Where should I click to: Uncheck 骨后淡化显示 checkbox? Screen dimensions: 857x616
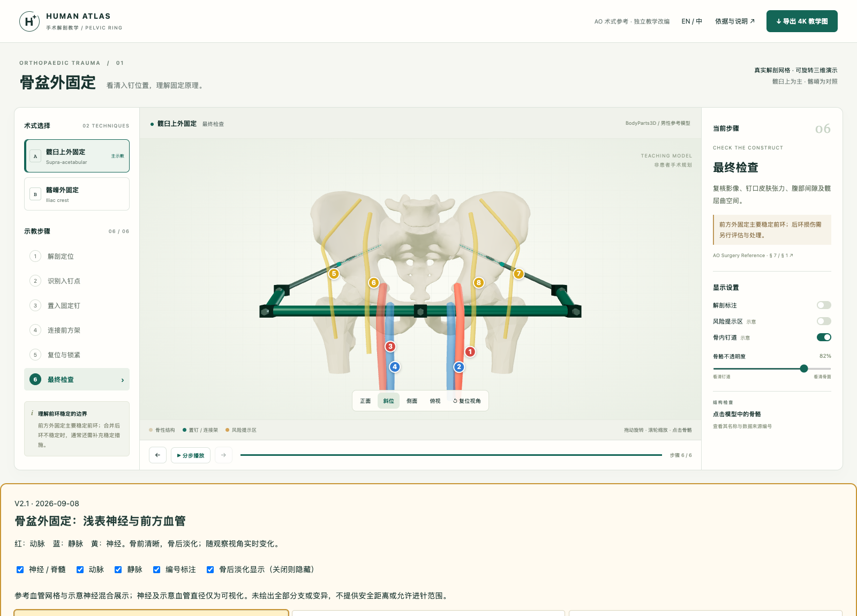tap(211, 569)
